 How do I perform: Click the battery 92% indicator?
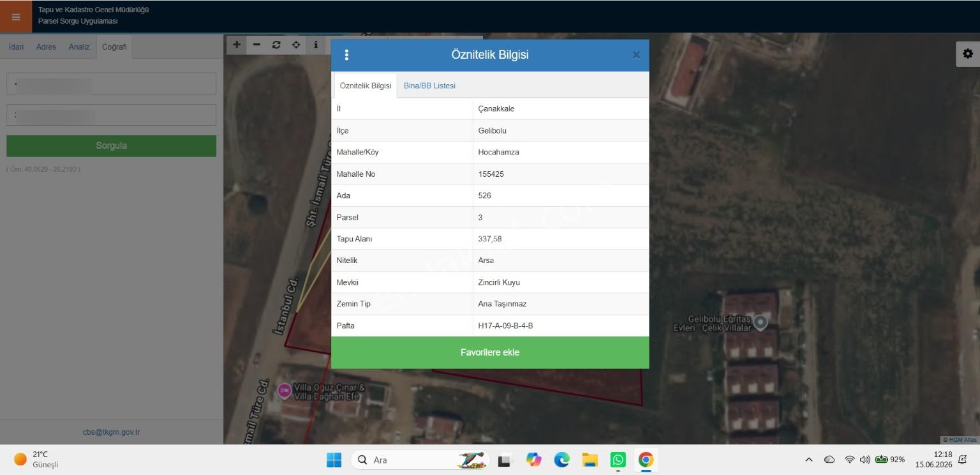[890, 460]
